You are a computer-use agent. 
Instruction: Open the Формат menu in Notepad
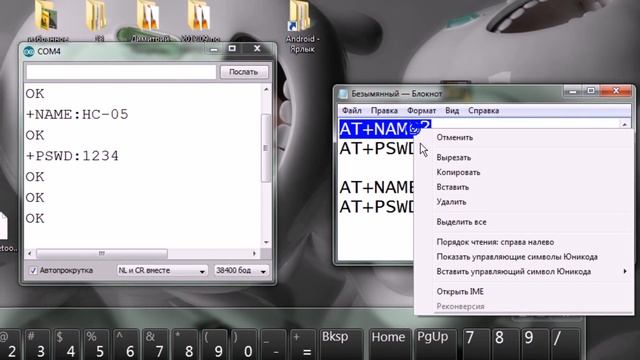click(x=421, y=111)
